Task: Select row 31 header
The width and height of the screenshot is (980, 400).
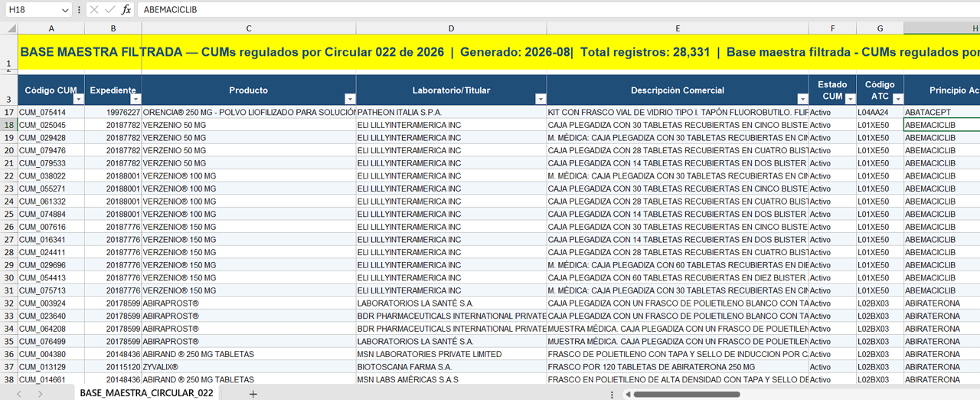Action: (x=9, y=290)
